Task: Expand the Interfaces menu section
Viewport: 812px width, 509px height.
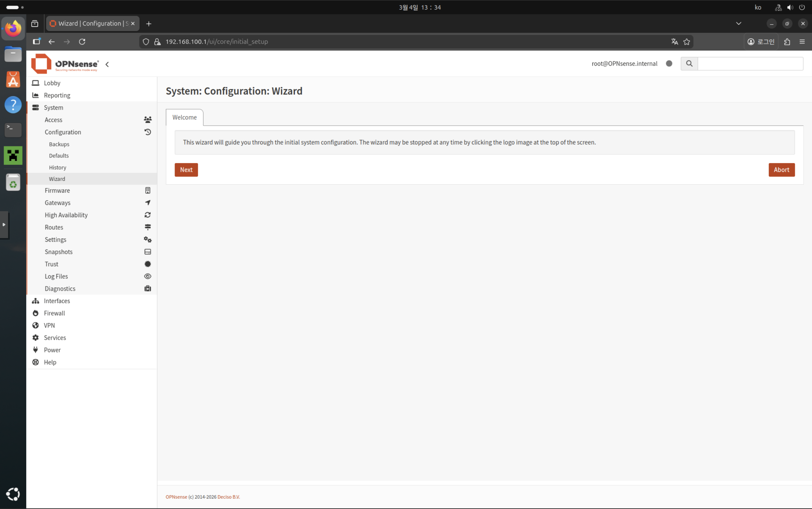Action: click(x=56, y=301)
